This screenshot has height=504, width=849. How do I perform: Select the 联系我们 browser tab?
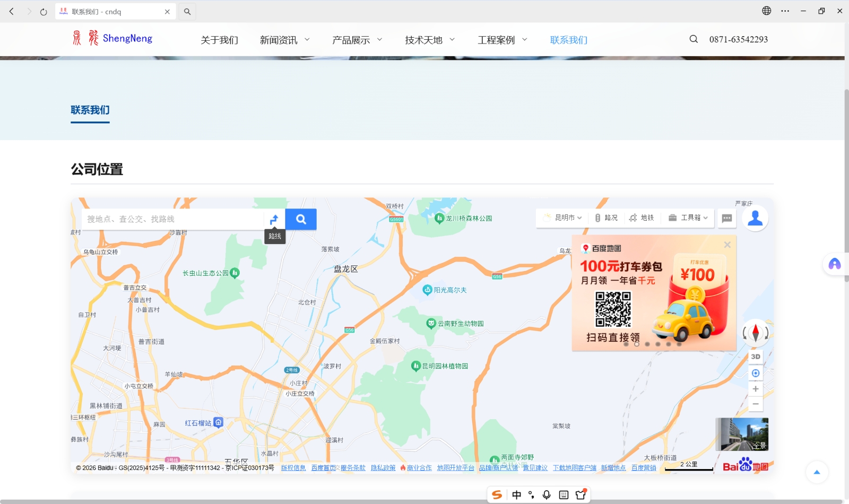pos(106,11)
